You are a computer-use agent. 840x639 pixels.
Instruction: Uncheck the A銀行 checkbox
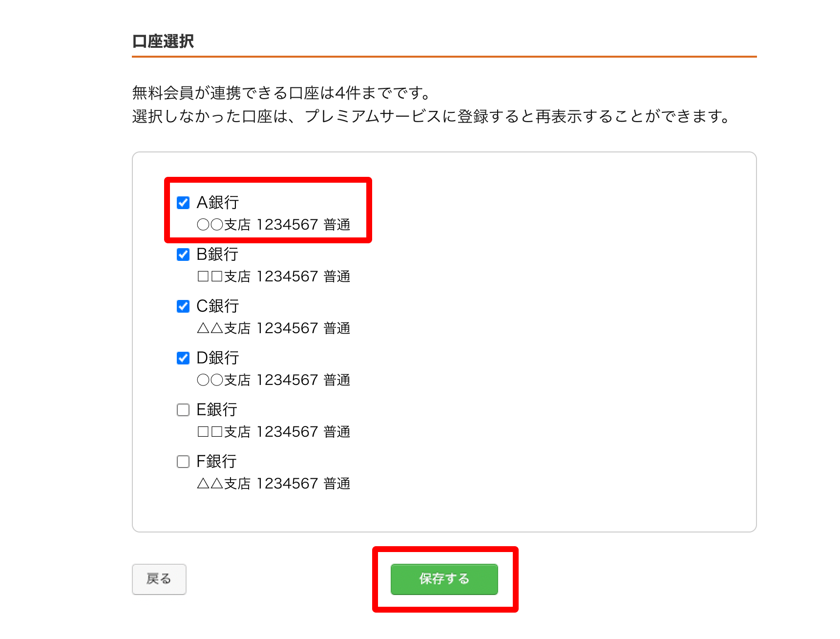click(183, 202)
